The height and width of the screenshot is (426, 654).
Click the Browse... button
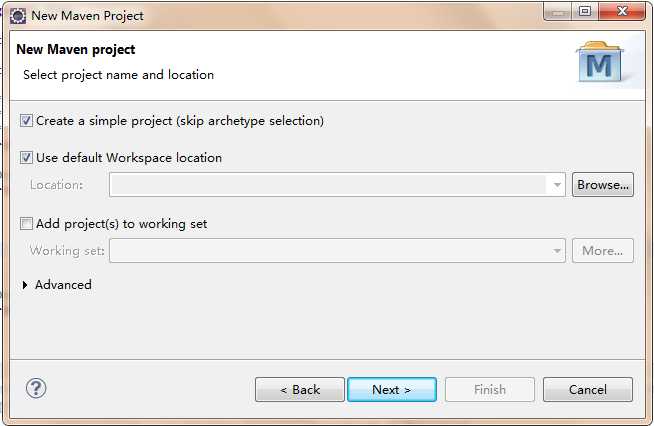[602, 185]
